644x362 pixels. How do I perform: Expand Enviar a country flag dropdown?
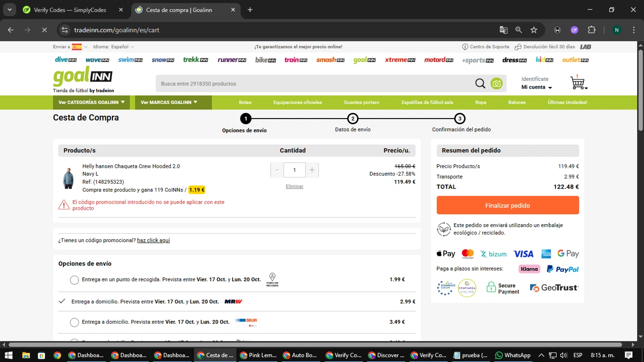(79, 47)
